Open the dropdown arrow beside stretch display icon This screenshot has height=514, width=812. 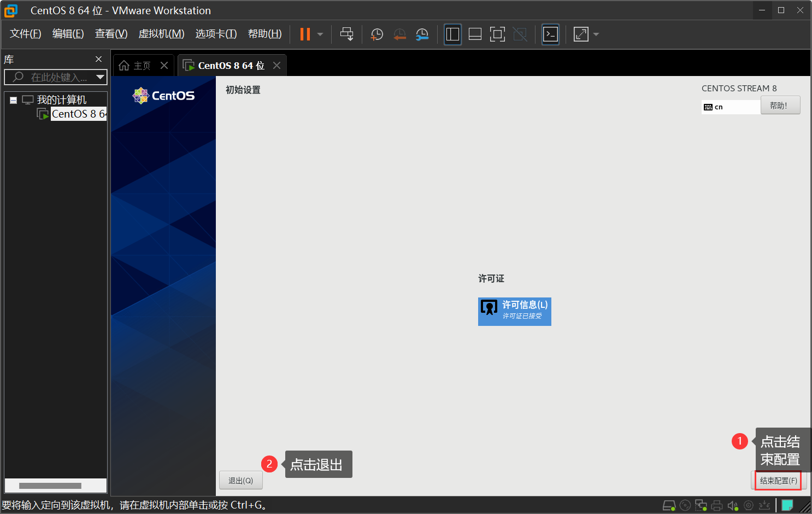tap(596, 34)
